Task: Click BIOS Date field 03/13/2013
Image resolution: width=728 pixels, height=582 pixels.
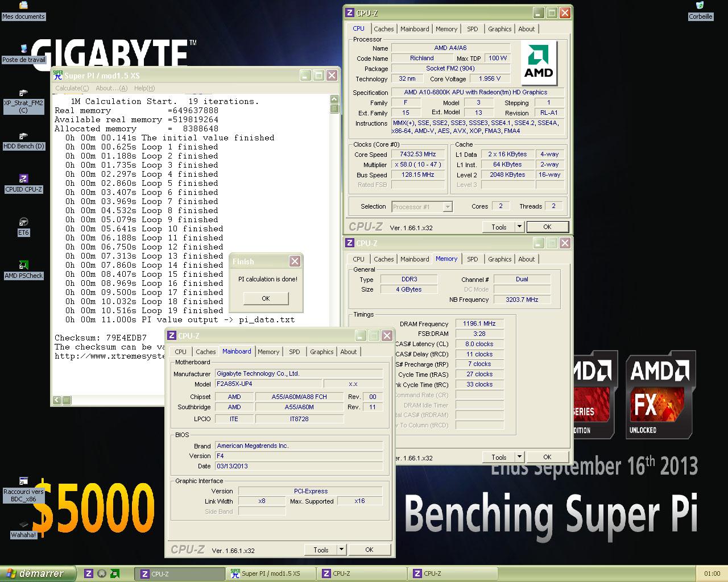Action: click(299, 466)
